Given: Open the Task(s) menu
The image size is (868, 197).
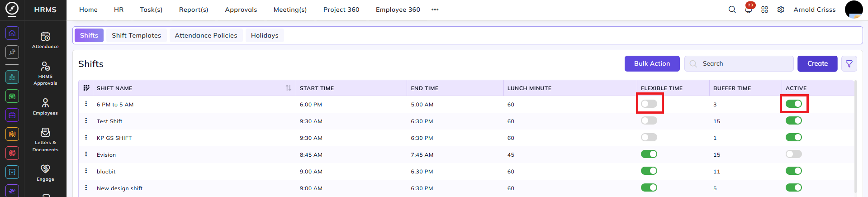Looking at the screenshot, I should tap(151, 10).
